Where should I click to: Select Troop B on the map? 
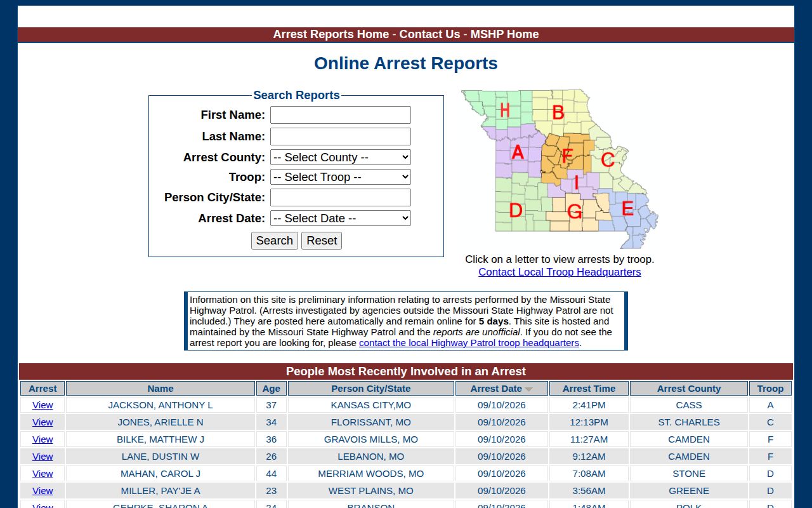[558, 112]
